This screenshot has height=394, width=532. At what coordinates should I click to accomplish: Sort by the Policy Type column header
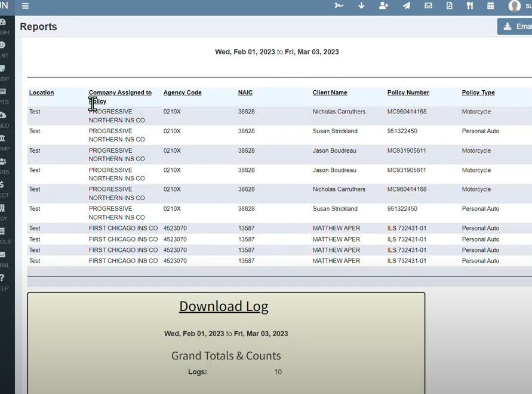click(478, 93)
